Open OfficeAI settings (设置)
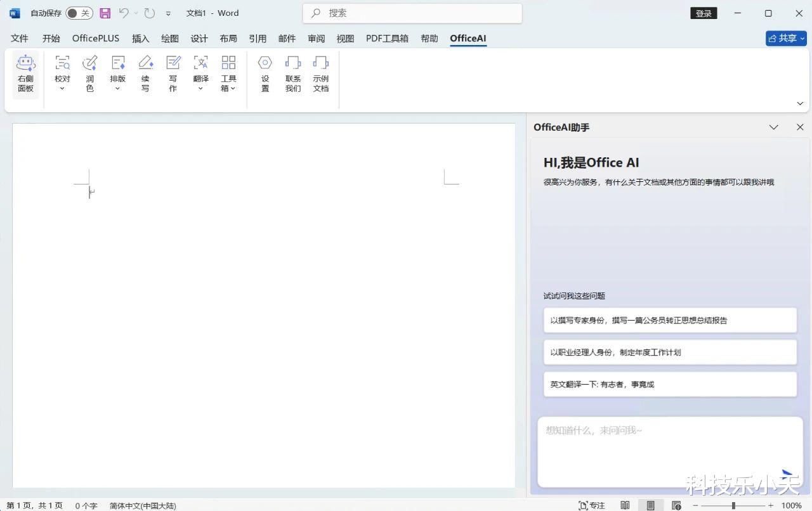Image resolution: width=812 pixels, height=511 pixels. click(x=265, y=74)
